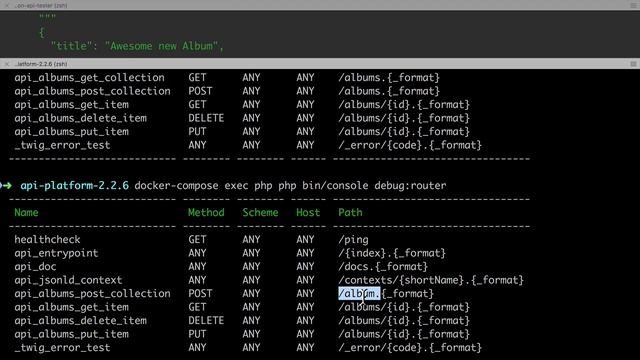640x360 pixels.
Task: Select the api_jsonld_context route name
Action: point(68,280)
